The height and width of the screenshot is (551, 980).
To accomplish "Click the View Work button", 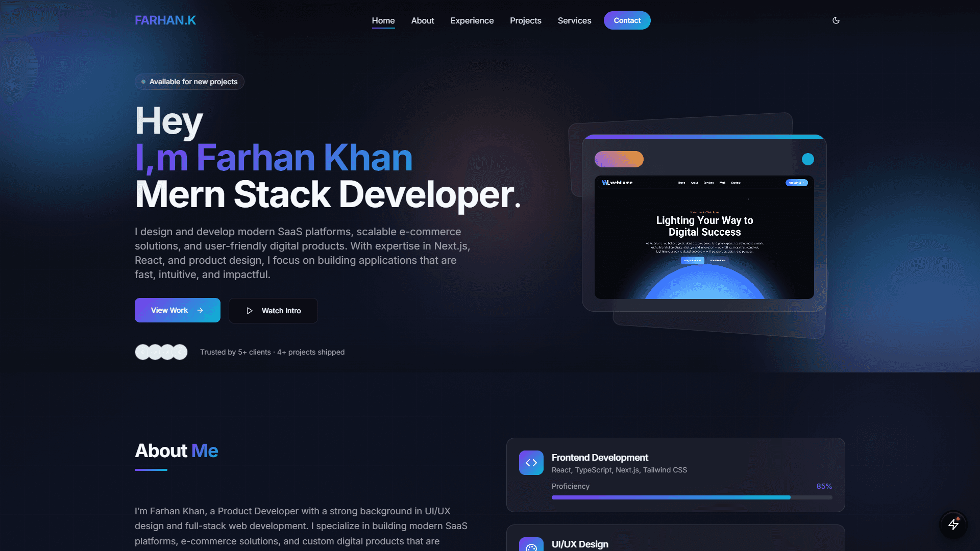I will pyautogui.click(x=177, y=310).
